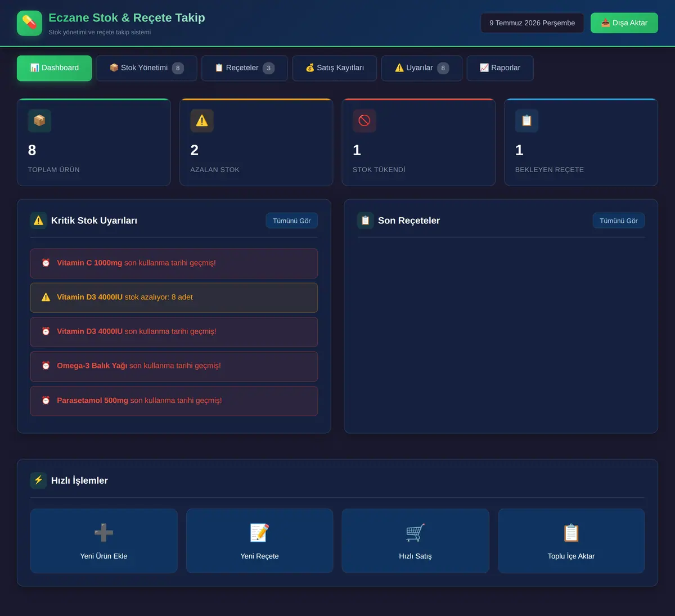This screenshot has width=675, height=616.
Task: Click the TOPLAM ÜRÜN label
Action: tap(54, 169)
